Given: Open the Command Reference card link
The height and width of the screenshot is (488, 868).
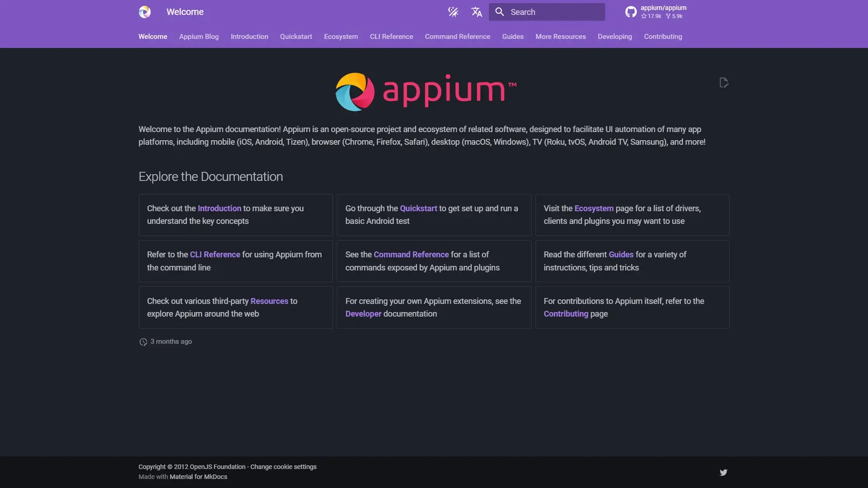Looking at the screenshot, I should (x=411, y=255).
